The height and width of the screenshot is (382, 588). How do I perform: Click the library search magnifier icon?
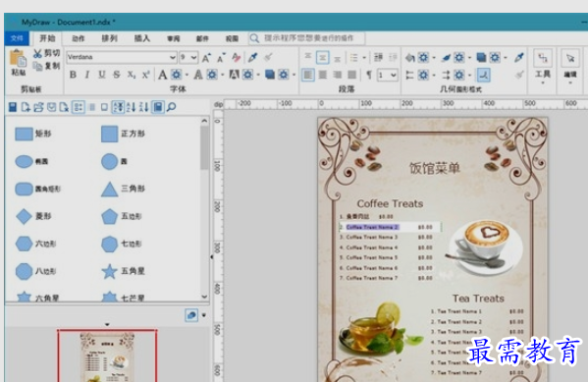coord(171,107)
